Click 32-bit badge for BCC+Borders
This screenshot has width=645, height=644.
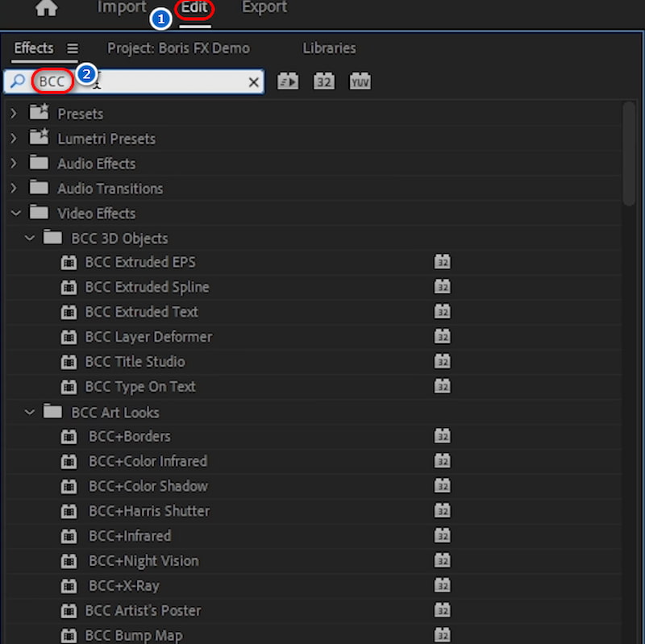click(x=442, y=436)
